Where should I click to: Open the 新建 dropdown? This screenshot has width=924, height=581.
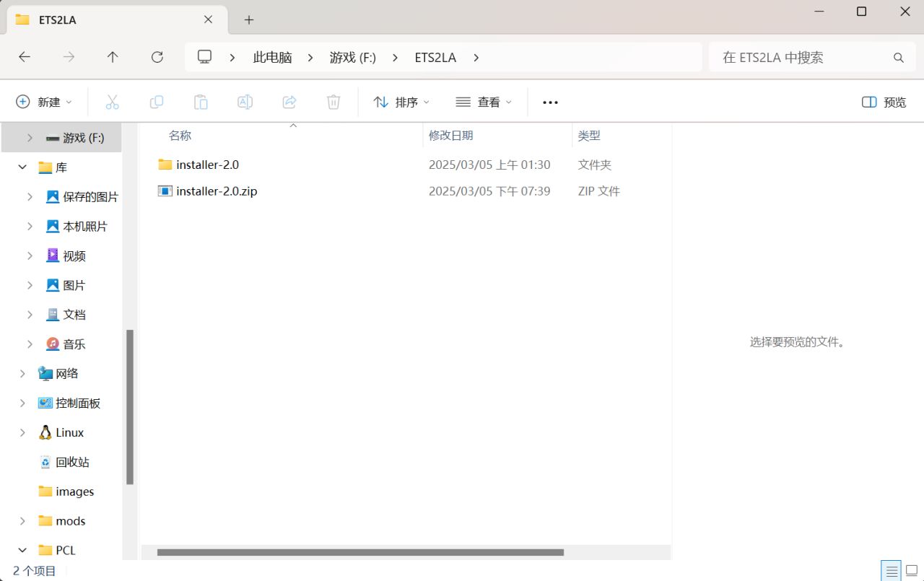coord(44,102)
